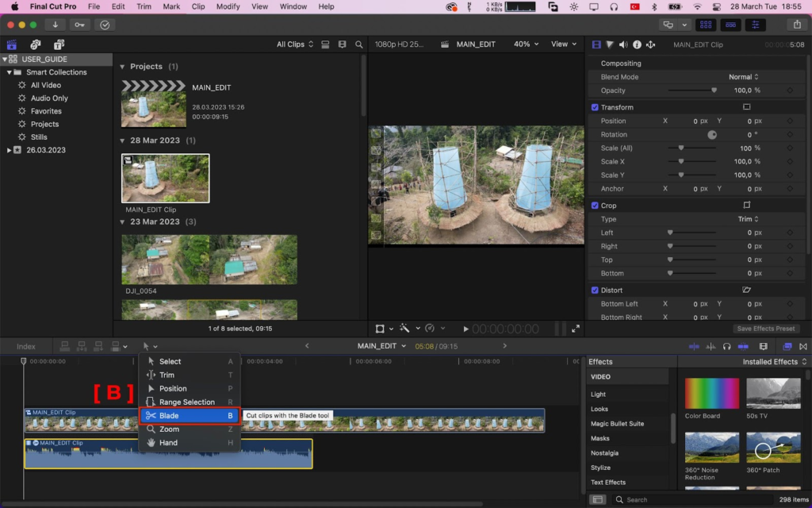Click the Color Board effect thumbnail
This screenshot has width=812, height=508.
[712, 394]
